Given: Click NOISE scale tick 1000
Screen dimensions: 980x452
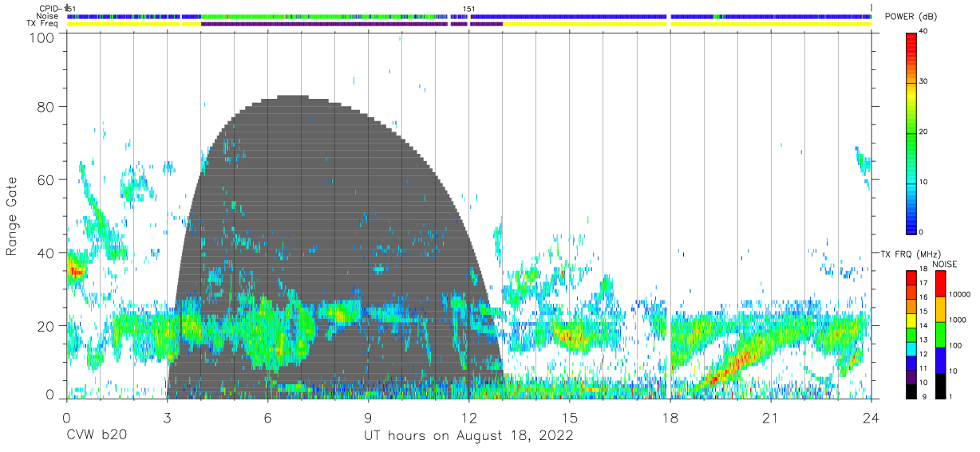Looking at the screenshot, I should 957,320.
